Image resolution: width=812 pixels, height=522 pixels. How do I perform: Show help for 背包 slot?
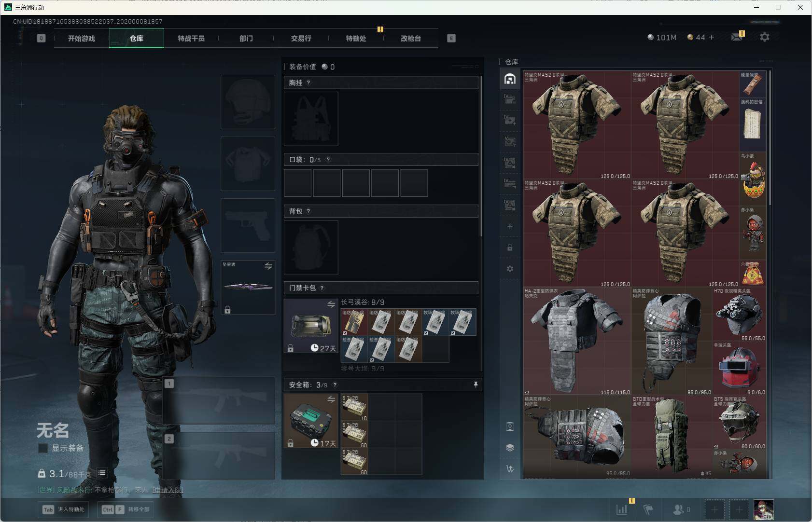click(308, 211)
